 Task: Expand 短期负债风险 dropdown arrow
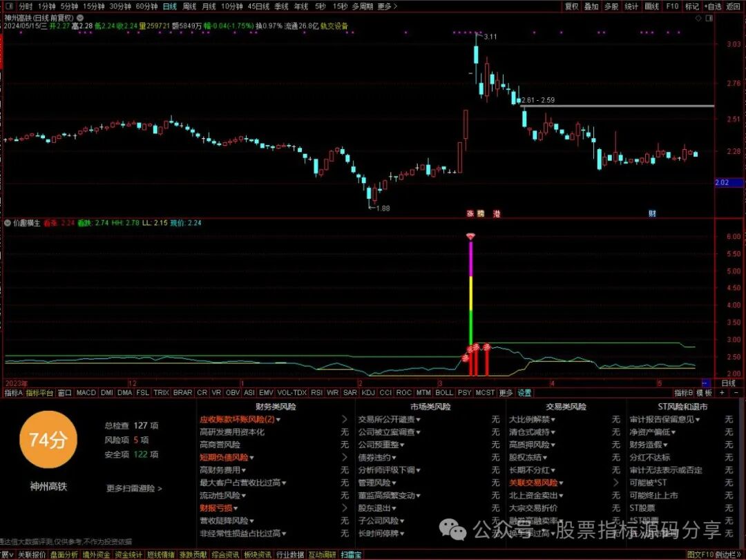pyautogui.click(x=251, y=458)
